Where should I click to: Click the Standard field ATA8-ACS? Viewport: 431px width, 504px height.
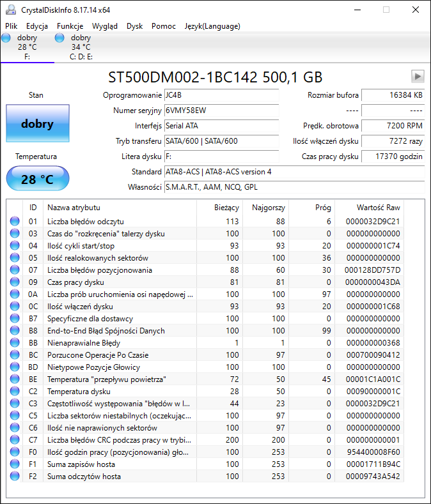(295, 172)
